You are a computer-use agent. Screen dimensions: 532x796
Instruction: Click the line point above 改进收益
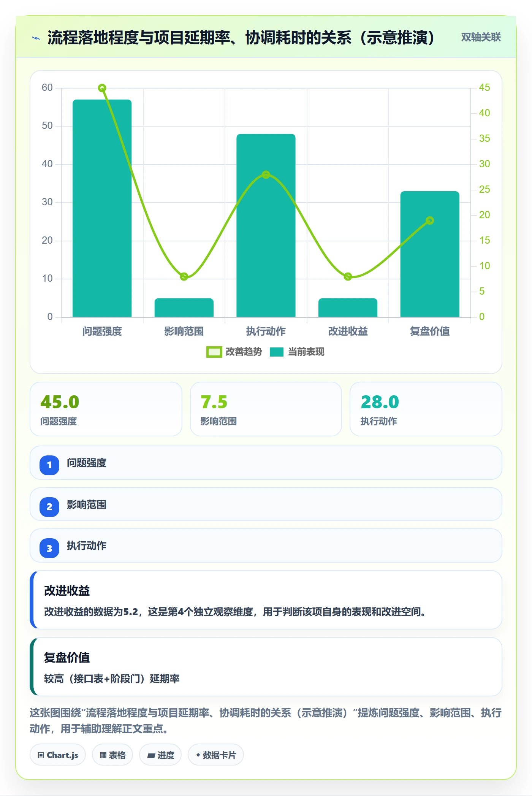tap(348, 276)
